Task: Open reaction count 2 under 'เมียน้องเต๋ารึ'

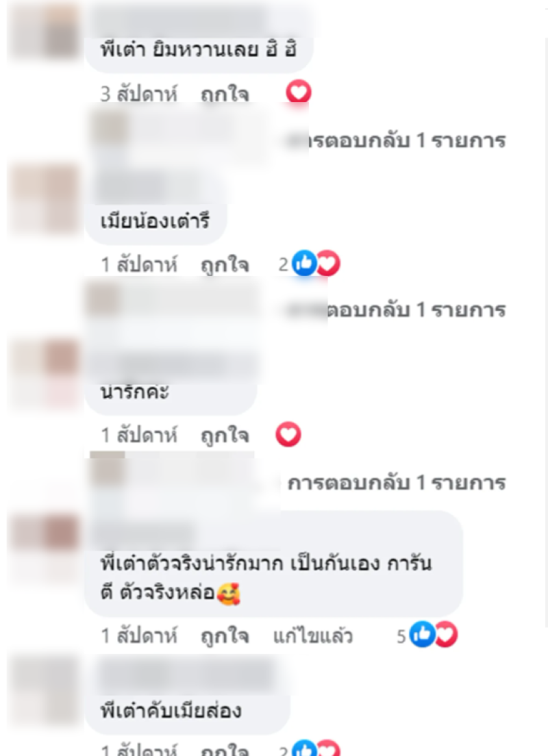Action: pyautogui.click(x=283, y=264)
